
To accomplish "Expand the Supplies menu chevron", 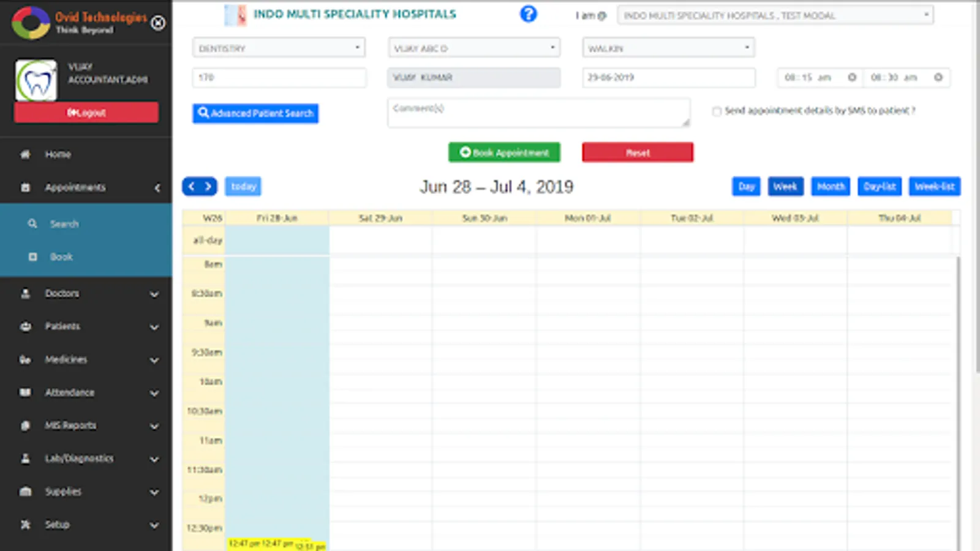I will [x=154, y=493].
